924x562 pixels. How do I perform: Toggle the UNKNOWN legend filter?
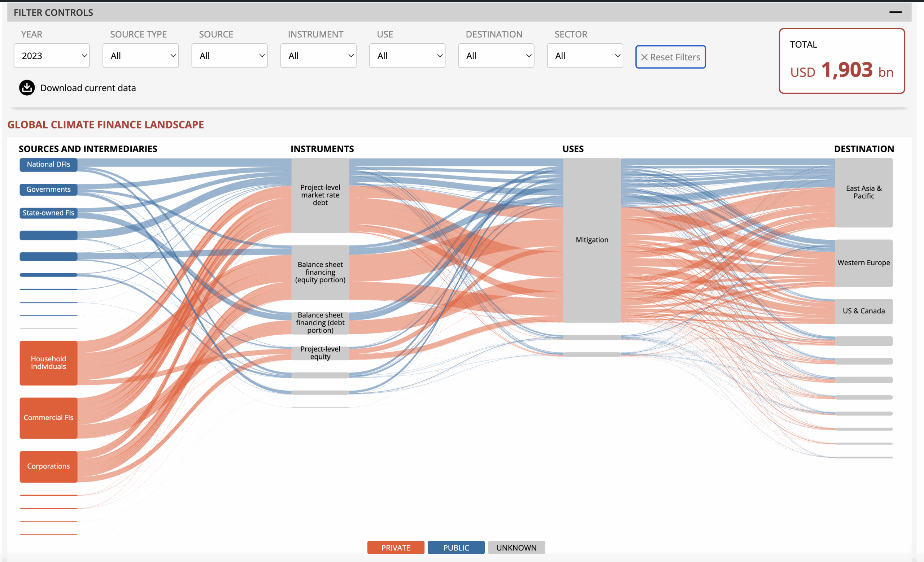pos(517,547)
